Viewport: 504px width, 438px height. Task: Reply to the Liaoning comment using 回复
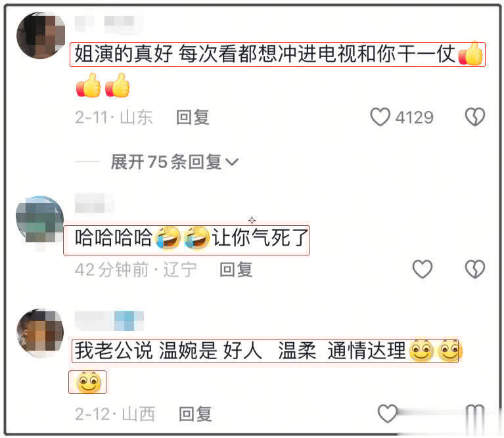pyautogui.click(x=236, y=269)
